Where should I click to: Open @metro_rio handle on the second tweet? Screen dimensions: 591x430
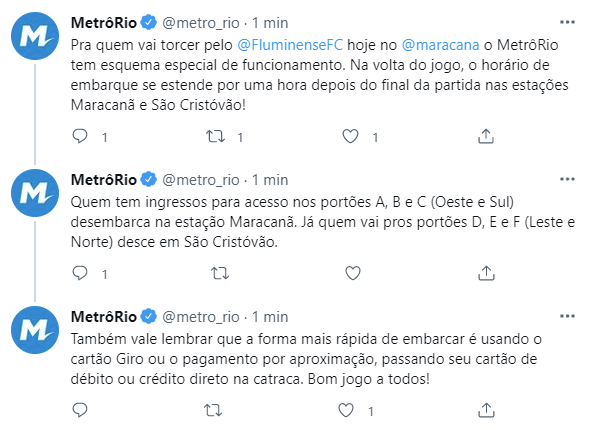click(201, 180)
